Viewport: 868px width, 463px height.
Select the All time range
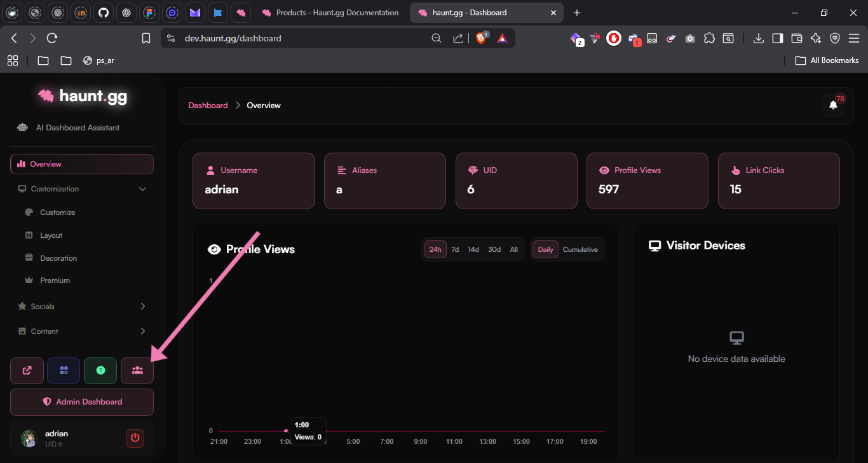pyautogui.click(x=514, y=250)
